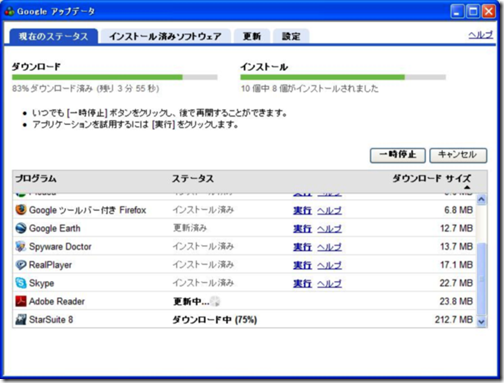Click ヘルプ for RealPlayer
The width and height of the screenshot is (504, 383).
pos(329,265)
